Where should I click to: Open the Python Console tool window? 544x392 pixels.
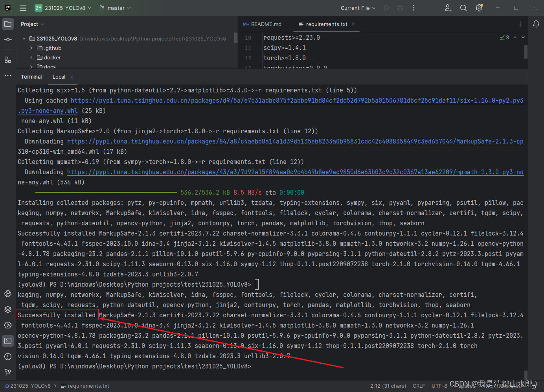[x=8, y=294]
